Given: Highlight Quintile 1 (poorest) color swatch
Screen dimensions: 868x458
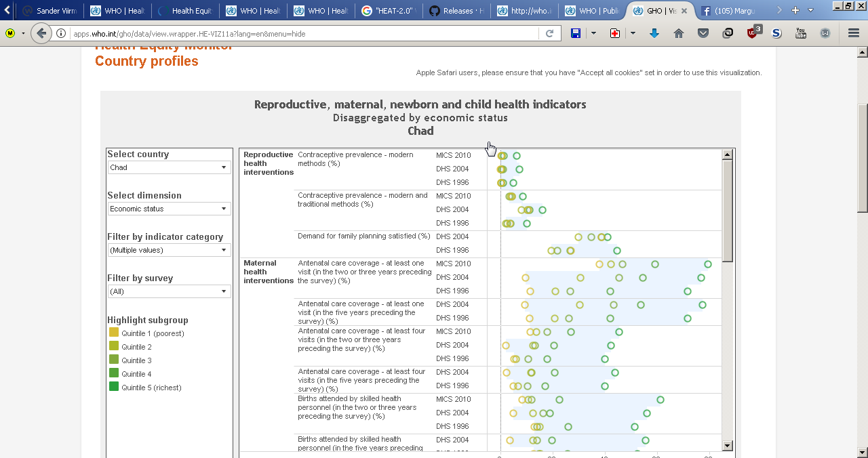Looking at the screenshot, I should 114,333.
